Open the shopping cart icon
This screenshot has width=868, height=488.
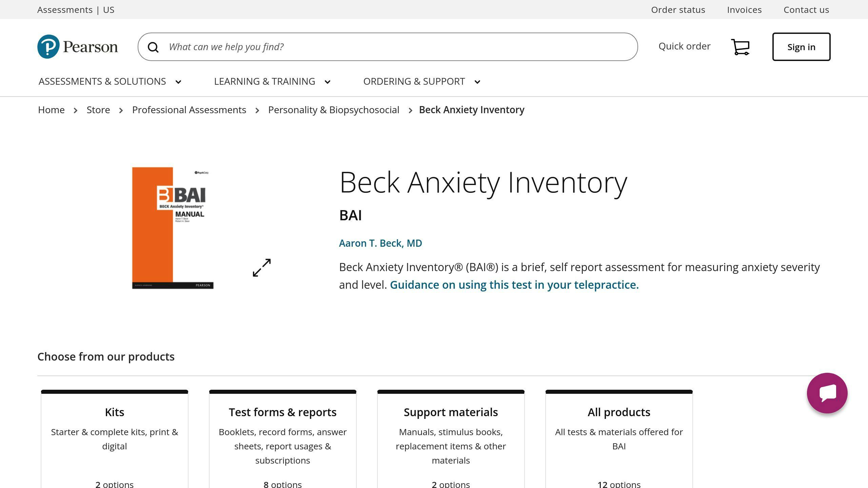point(741,47)
